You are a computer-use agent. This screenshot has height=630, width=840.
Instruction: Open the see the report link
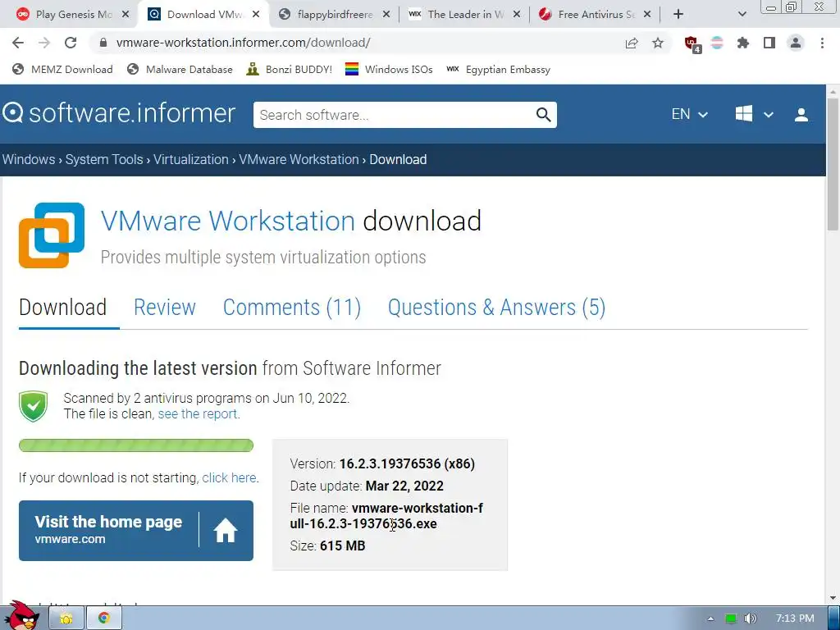[198, 414]
